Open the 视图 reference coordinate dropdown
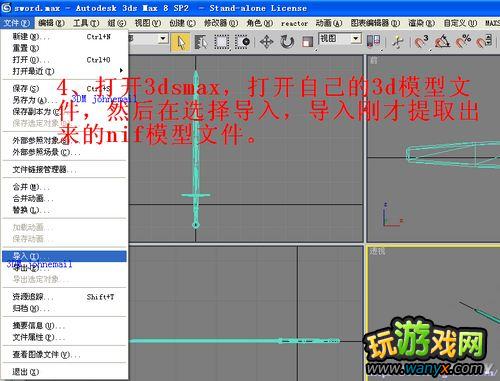The height and width of the screenshot is (381, 500). pyautogui.click(x=340, y=39)
